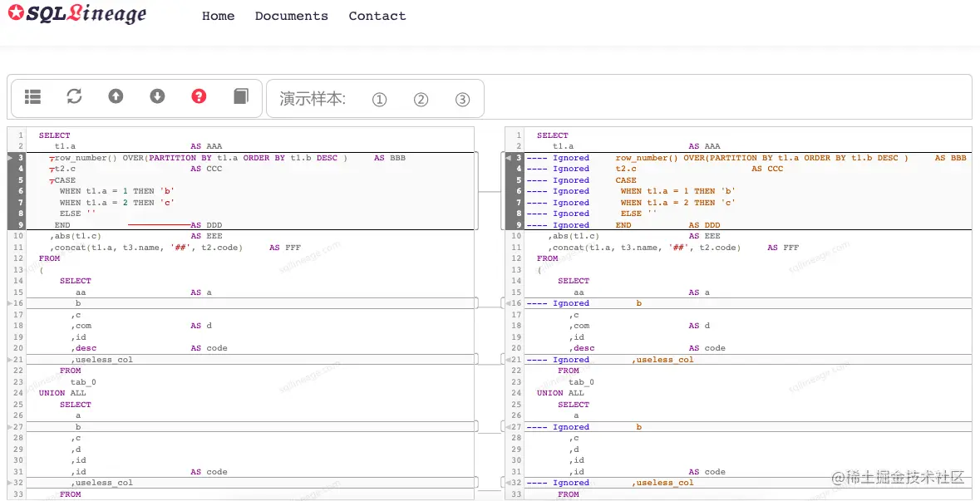980x501 pixels.
Task: Load demo sample ③
Action: (x=462, y=100)
